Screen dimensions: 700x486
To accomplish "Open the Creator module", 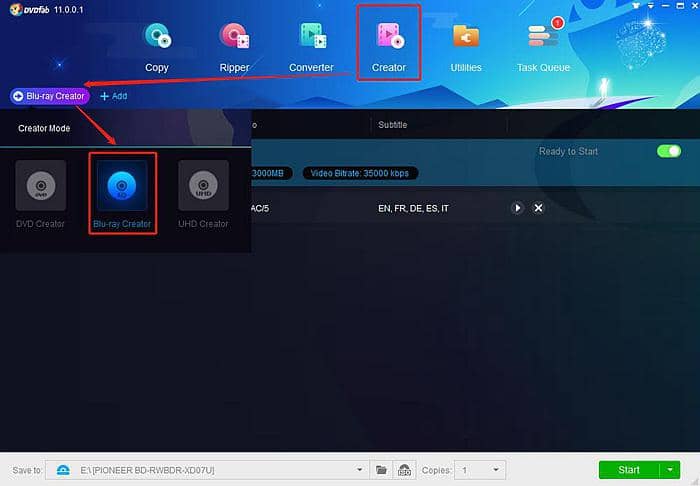I will pos(389,48).
